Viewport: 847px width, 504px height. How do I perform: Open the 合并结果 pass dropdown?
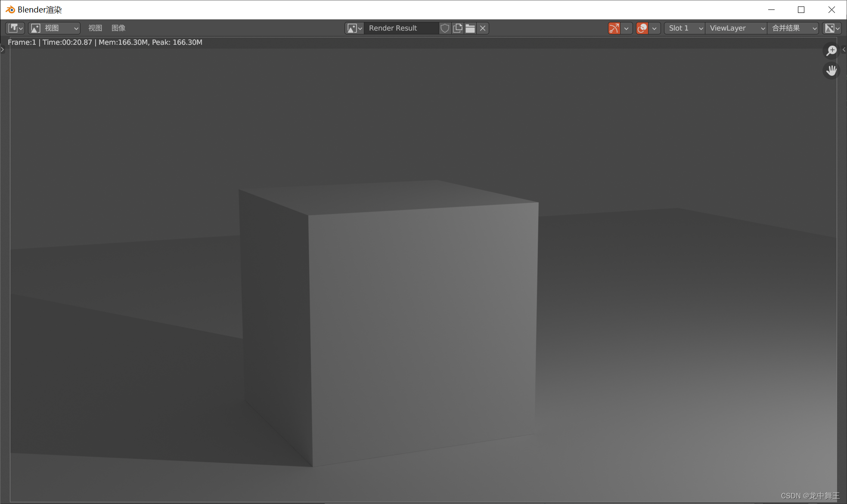coord(793,28)
